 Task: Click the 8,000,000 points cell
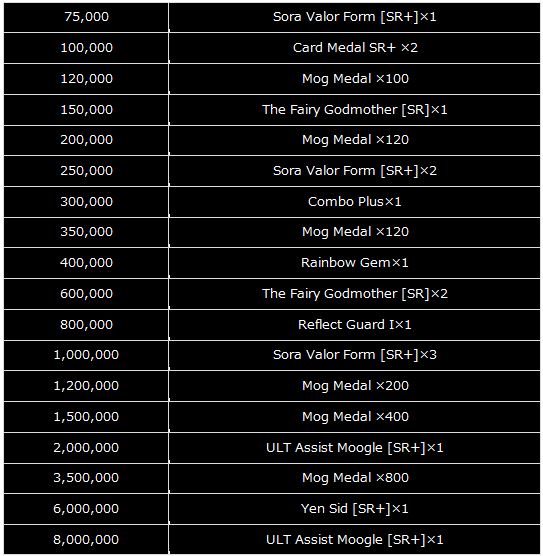(86, 540)
